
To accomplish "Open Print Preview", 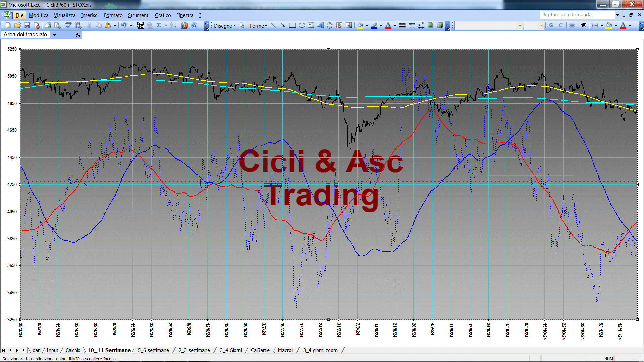I will (57, 25).
